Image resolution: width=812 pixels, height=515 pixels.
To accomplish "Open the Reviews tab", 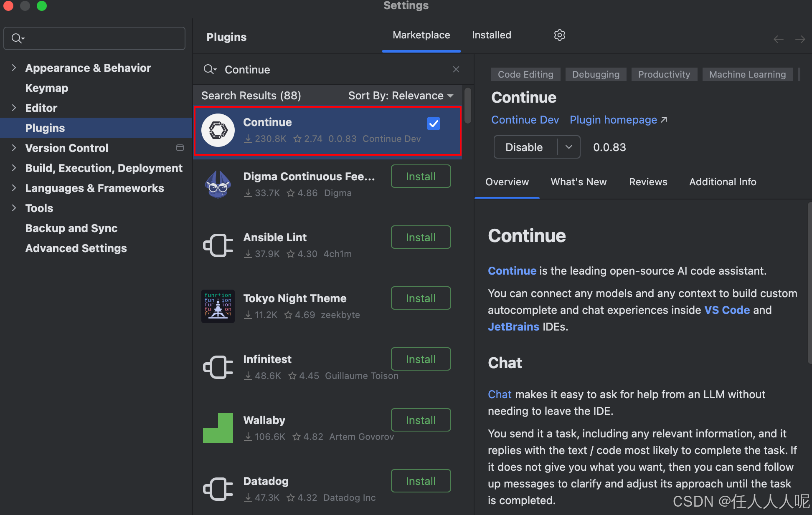I will coord(648,182).
